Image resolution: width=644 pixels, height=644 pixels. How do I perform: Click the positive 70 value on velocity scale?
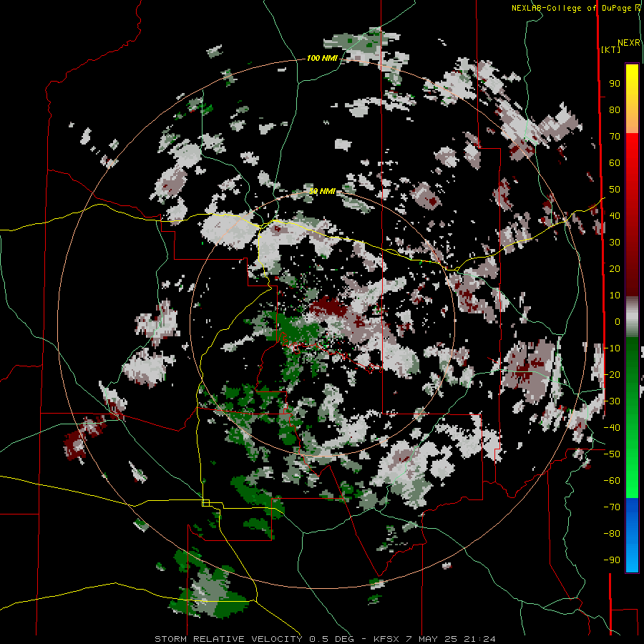[615, 137]
